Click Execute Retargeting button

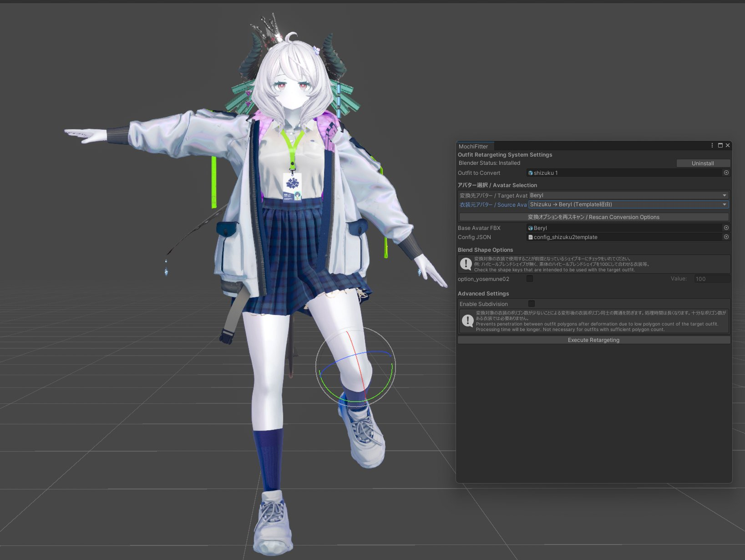[594, 340]
